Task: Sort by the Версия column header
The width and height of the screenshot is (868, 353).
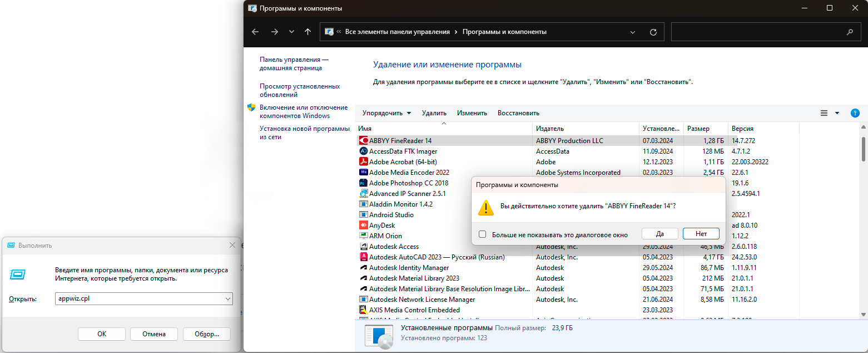Action: 763,128
